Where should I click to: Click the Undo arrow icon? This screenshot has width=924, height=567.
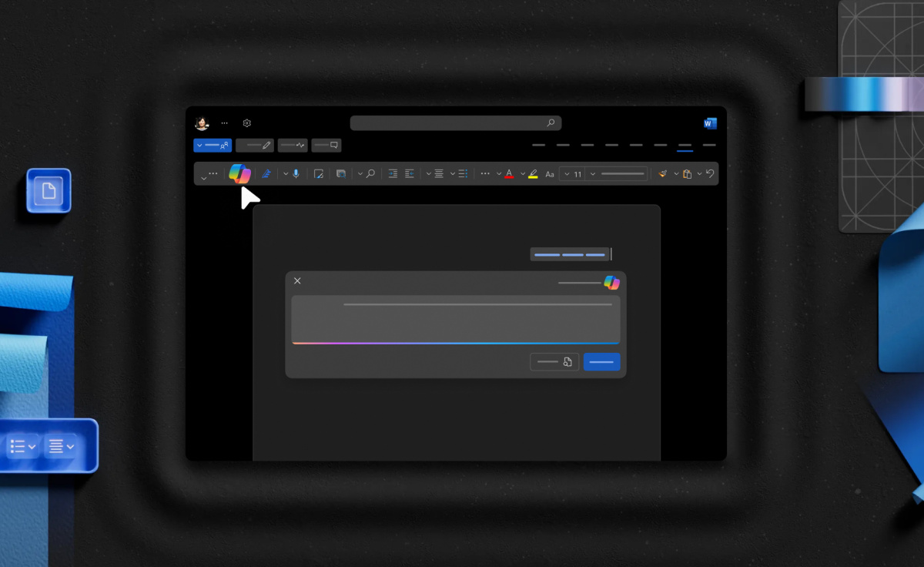click(x=710, y=174)
